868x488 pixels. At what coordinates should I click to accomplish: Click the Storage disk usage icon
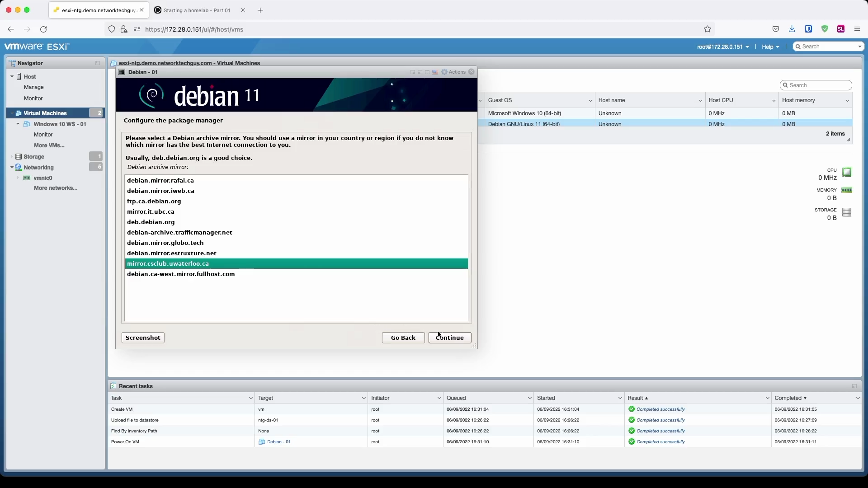click(x=847, y=212)
